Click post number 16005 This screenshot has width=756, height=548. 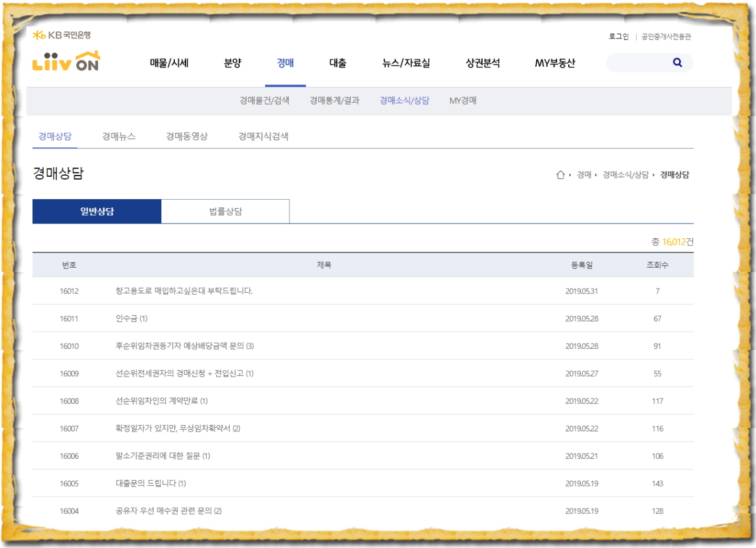coord(69,484)
